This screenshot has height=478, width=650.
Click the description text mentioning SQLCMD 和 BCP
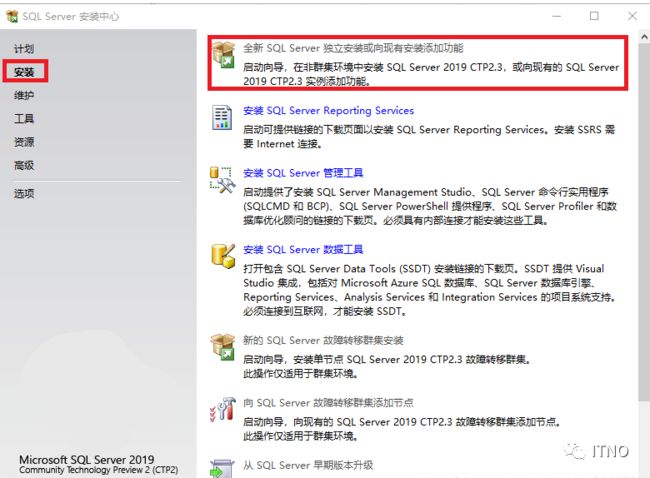click(430, 206)
